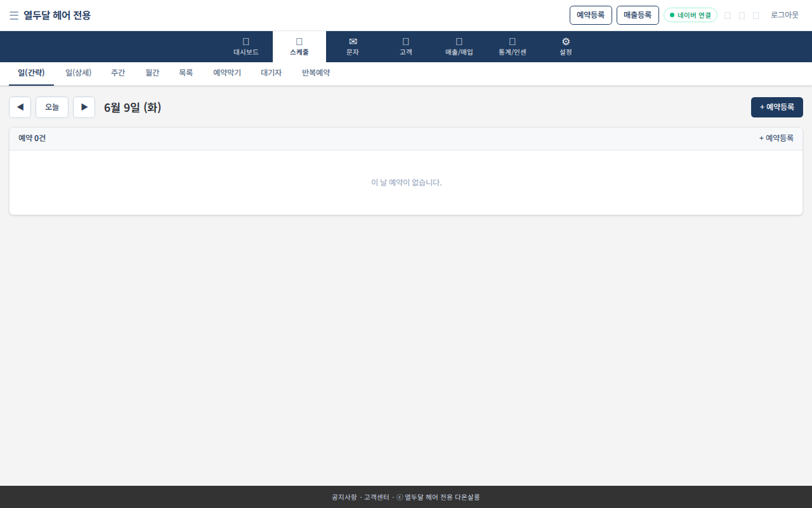Open the 매출/매입 sales section

click(x=459, y=46)
